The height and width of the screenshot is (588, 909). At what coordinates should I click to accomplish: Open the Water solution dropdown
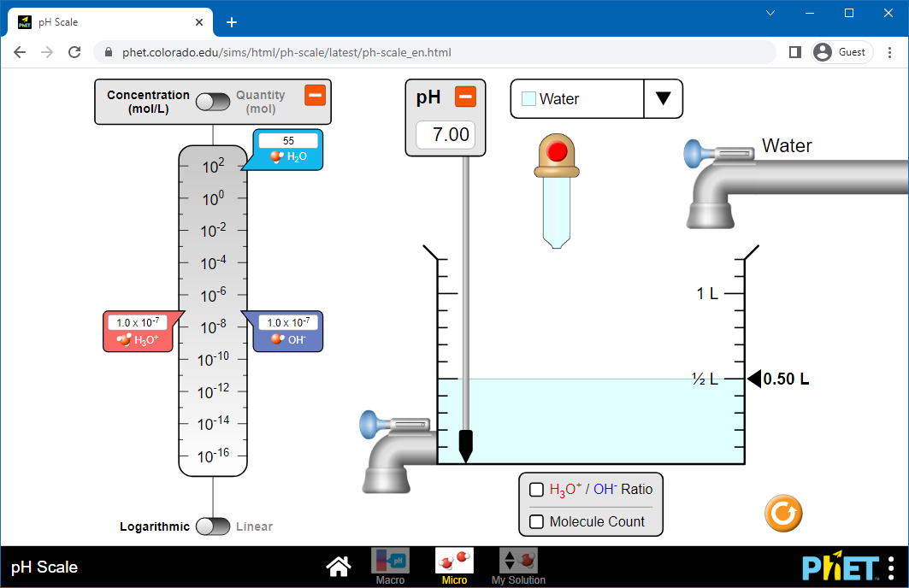(x=663, y=98)
